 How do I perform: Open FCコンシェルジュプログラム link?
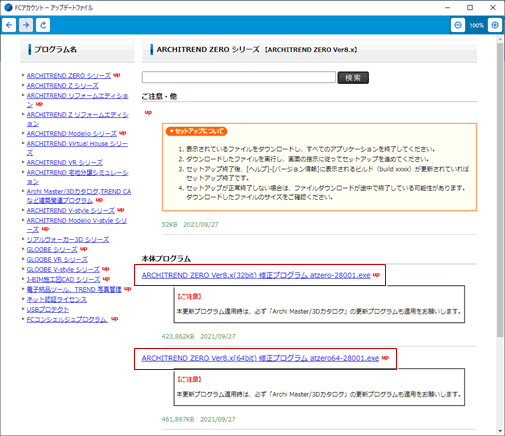click(67, 319)
